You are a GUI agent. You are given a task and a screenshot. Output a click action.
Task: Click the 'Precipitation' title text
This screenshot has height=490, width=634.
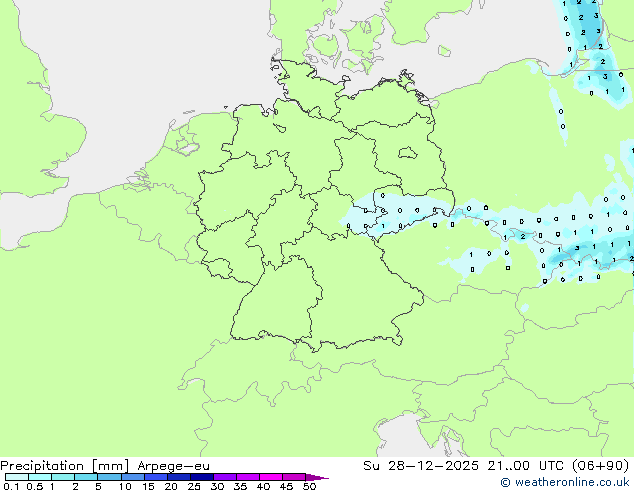point(42,466)
